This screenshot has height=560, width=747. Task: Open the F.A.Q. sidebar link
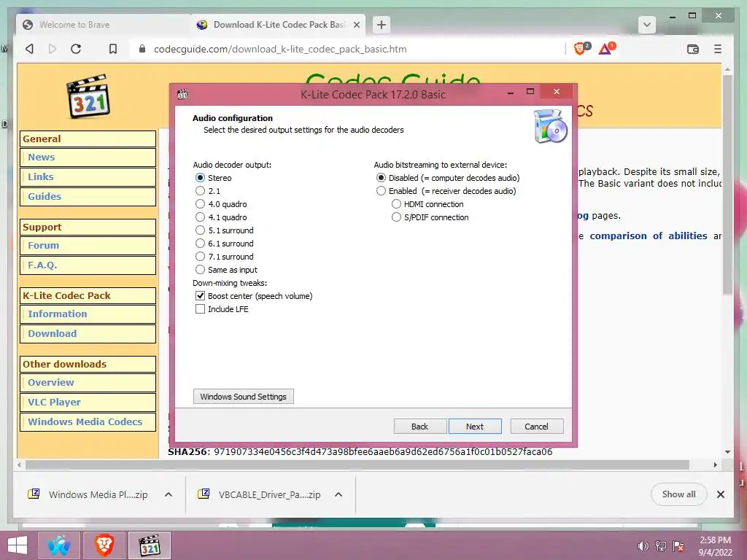[x=88, y=265]
